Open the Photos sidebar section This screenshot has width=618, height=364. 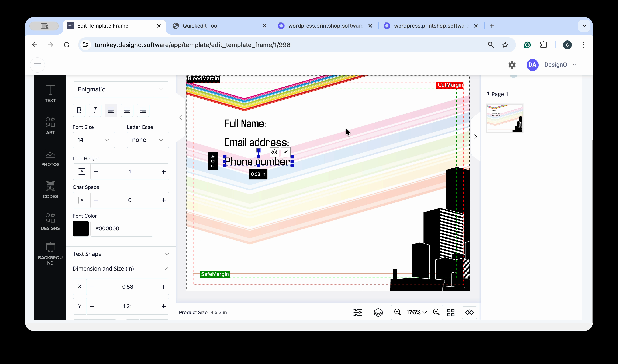coord(50,158)
